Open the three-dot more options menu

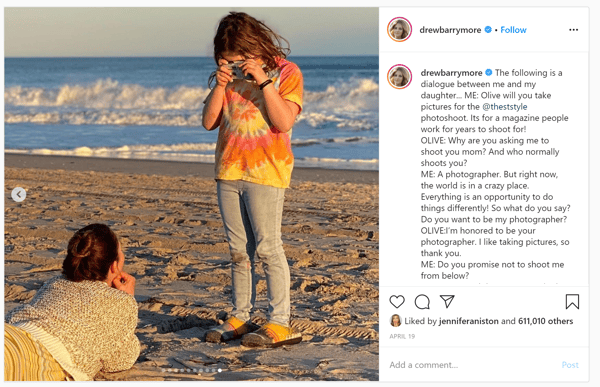(x=573, y=30)
